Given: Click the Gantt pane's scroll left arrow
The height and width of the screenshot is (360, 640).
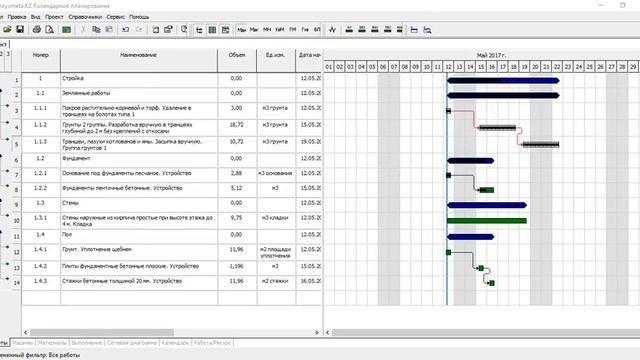Looking at the screenshot, I should [327, 333].
